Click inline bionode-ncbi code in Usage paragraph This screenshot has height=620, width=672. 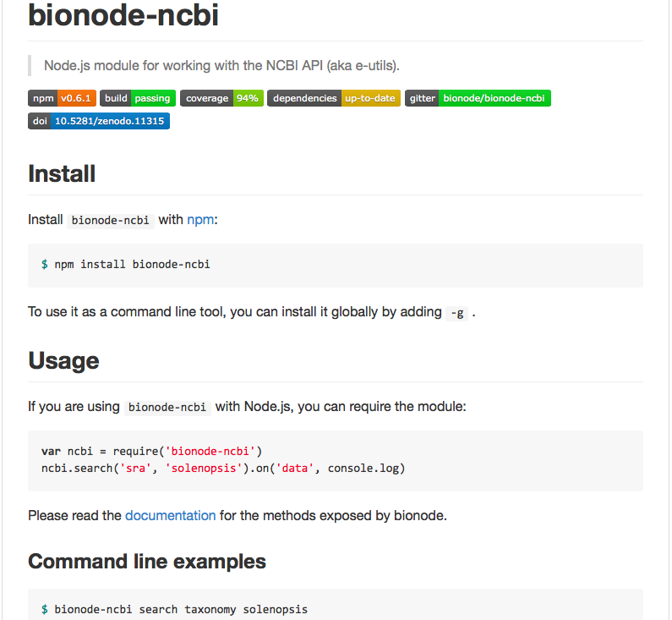tap(167, 408)
